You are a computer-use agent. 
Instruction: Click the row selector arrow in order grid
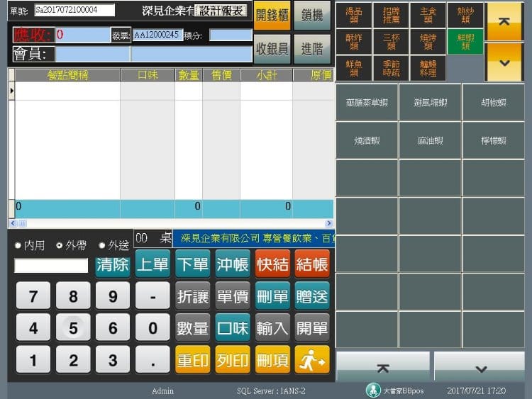click(11, 91)
